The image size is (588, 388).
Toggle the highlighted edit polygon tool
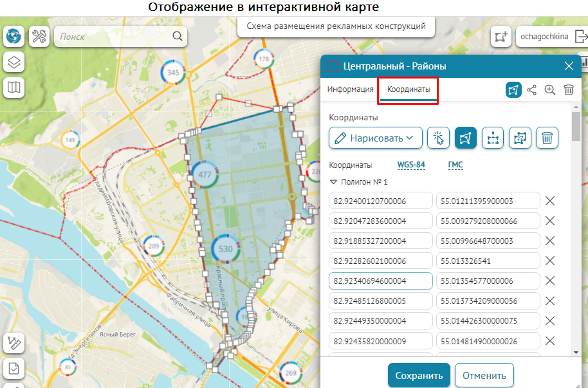pos(466,138)
